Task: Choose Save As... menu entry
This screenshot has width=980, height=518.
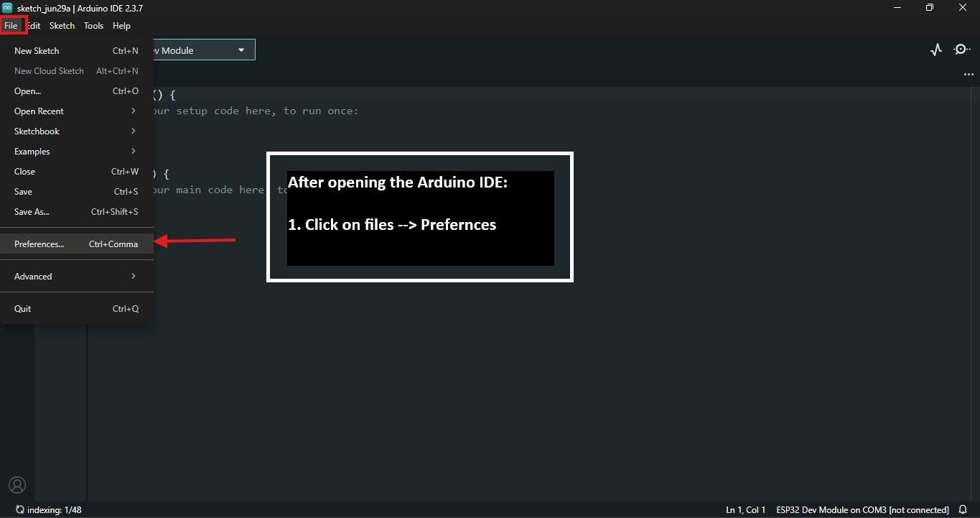Action: click(76, 212)
